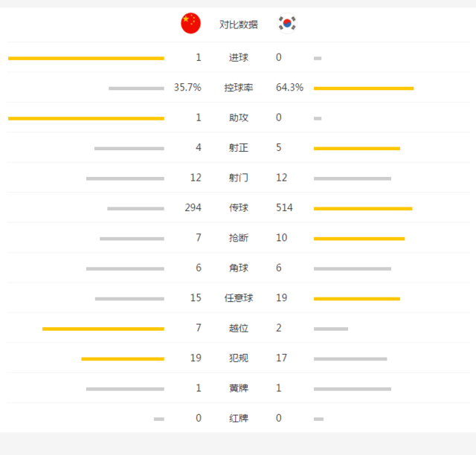Click Korea's yellow 任意球 bar
This screenshot has height=455, width=476.
356,298
